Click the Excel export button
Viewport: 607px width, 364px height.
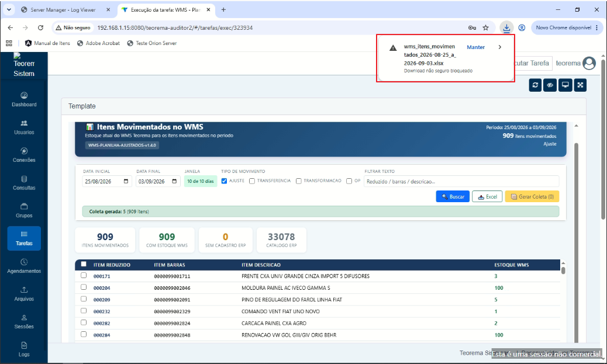point(487,196)
